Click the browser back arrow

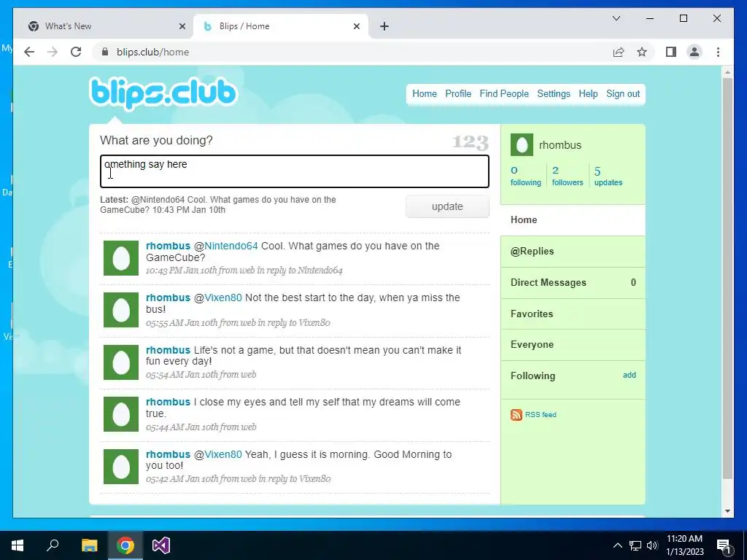click(29, 52)
